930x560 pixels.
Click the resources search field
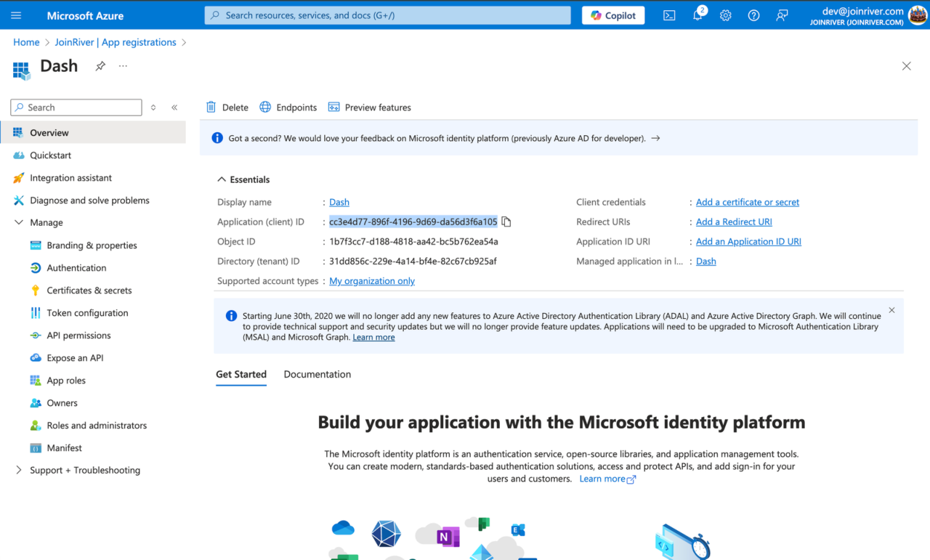coord(387,15)
